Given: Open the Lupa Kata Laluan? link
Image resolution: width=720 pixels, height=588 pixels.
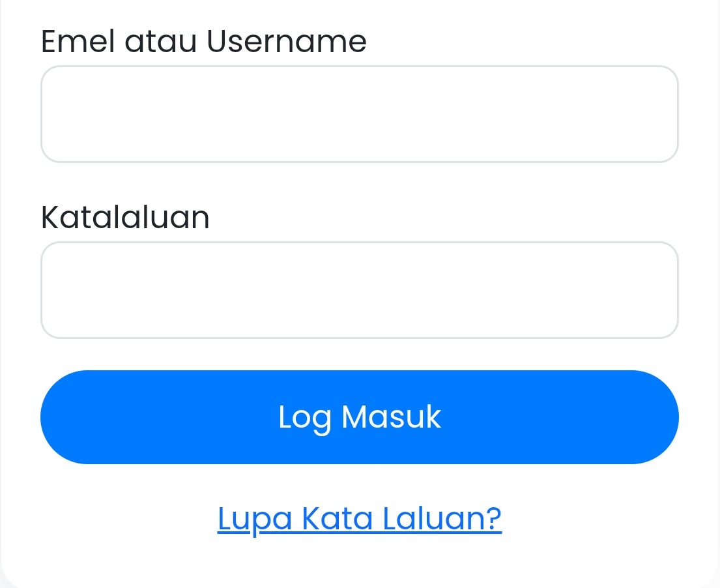Looking at the screenshot, I should (x=359, y=518).
